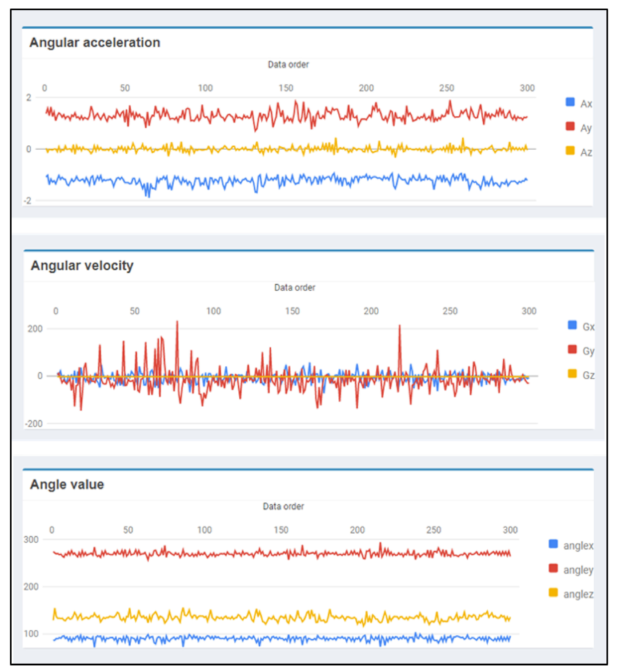Click the blue Ax legend swatch
The width and height of the screenshot is (619, 672).
(570, 102)
